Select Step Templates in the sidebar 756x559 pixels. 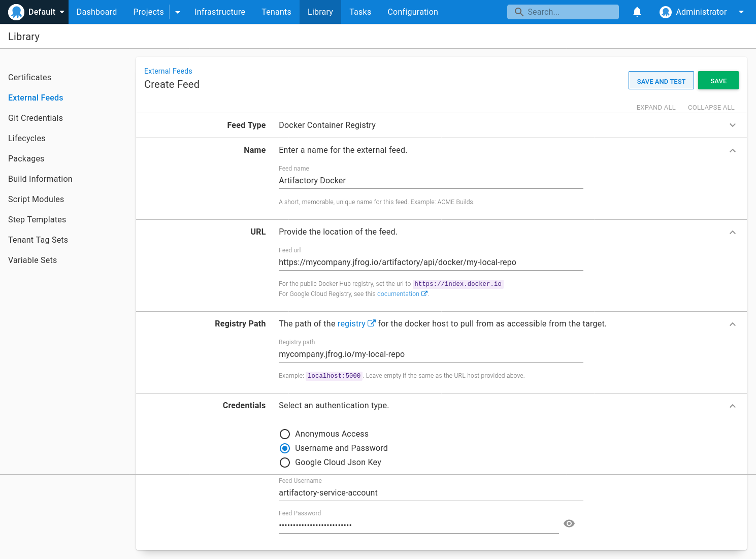click(x=37, y=219)
